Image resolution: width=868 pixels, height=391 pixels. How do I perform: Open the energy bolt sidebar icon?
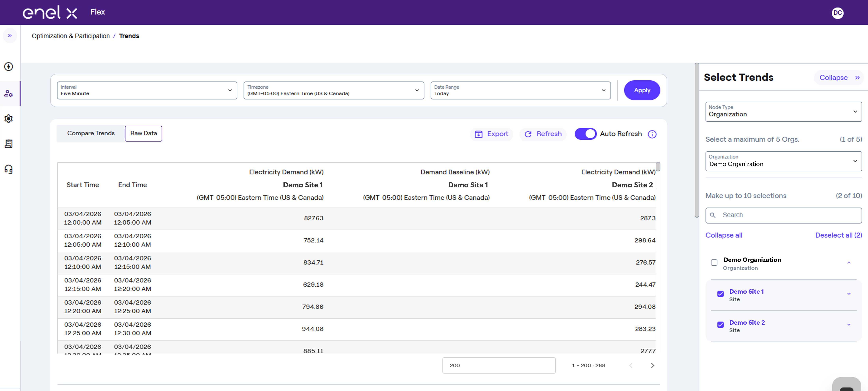click(x=9, y=67)
